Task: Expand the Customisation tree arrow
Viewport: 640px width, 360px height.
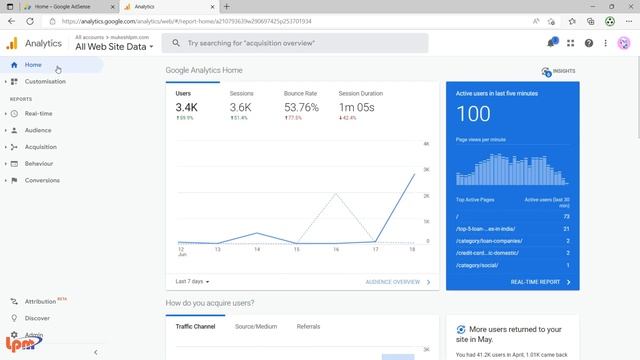Action: [6, 82]
